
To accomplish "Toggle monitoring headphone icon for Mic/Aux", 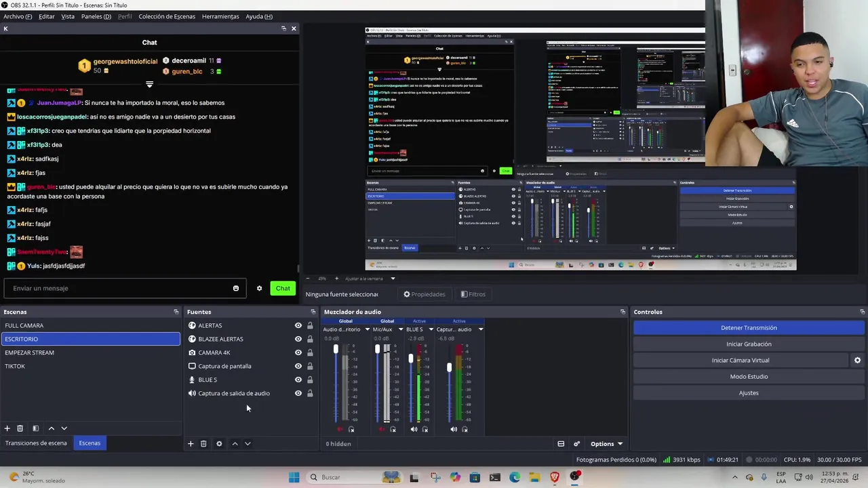I will [x=393, y=429].
